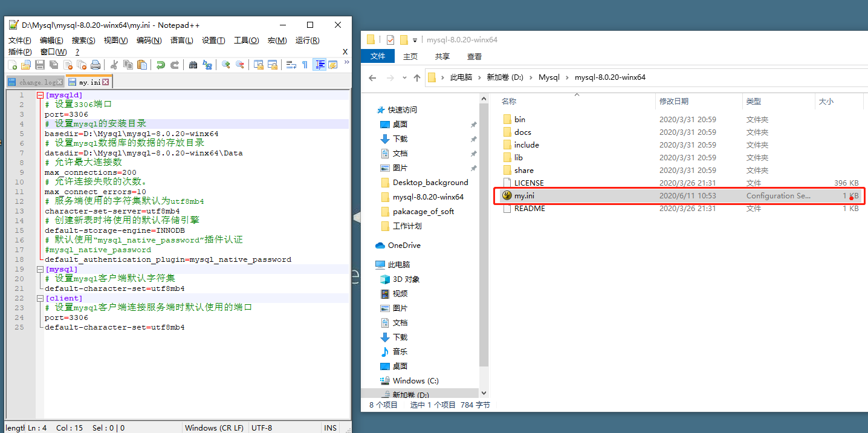Click the Print icon in Notepad++ toolbar
This screenshot has height=433, width=868.
pos(96,65)
